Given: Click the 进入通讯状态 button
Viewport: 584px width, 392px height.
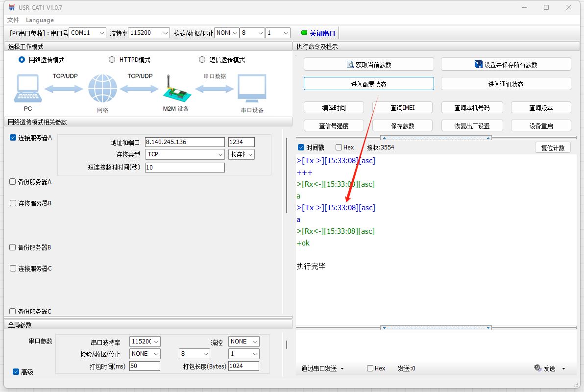Looking at the screenshot, I should point(506,84).
